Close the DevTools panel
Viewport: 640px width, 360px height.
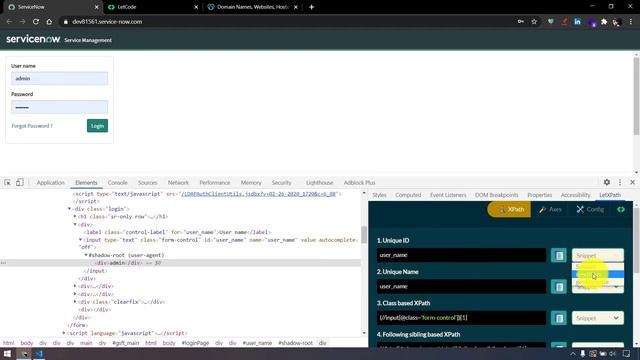click(x=632, y=182)
